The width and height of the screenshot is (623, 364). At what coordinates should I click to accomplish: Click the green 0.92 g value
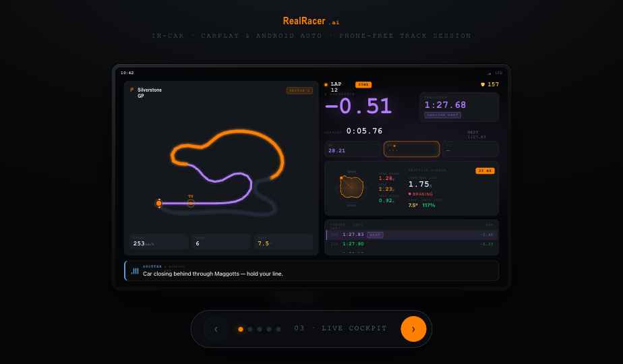click(386, 200)
